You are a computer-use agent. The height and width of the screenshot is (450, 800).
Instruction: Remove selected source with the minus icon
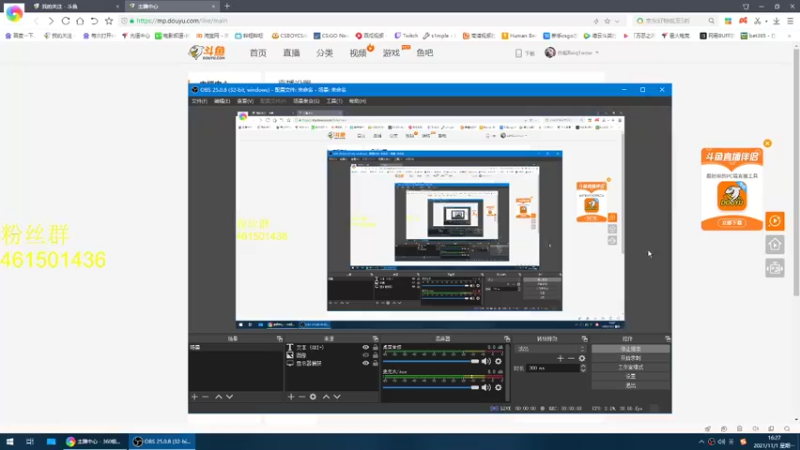pos(302,397)
